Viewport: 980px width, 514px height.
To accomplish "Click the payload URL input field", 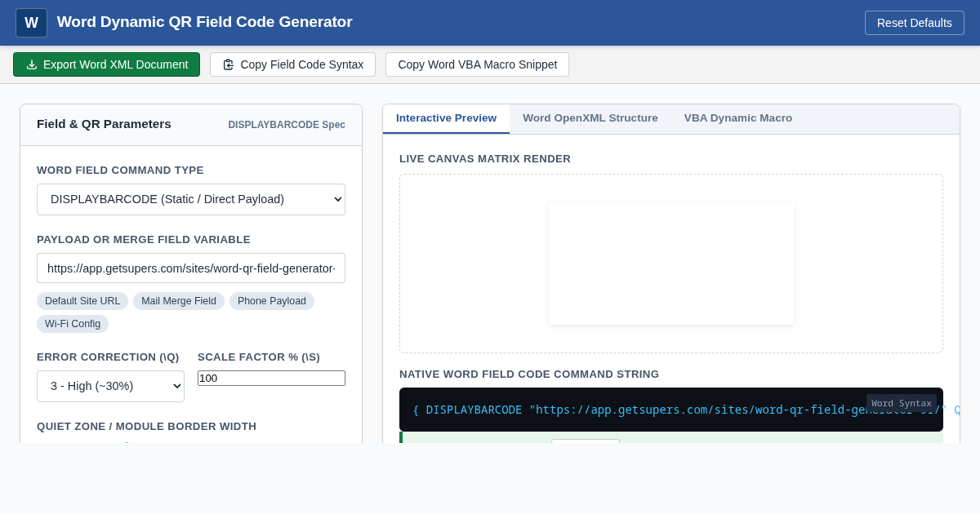I will [191, 268].
